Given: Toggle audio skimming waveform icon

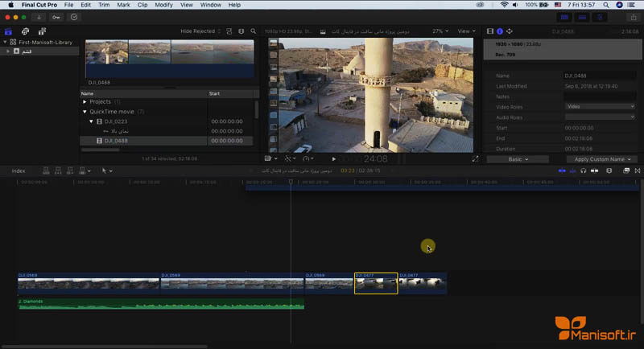Looking at the screenshot, I should (572, 170).
